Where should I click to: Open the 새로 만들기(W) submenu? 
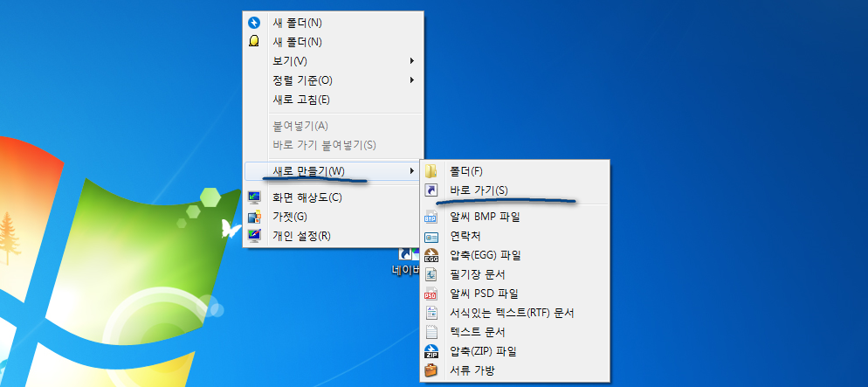pos(334,171)
